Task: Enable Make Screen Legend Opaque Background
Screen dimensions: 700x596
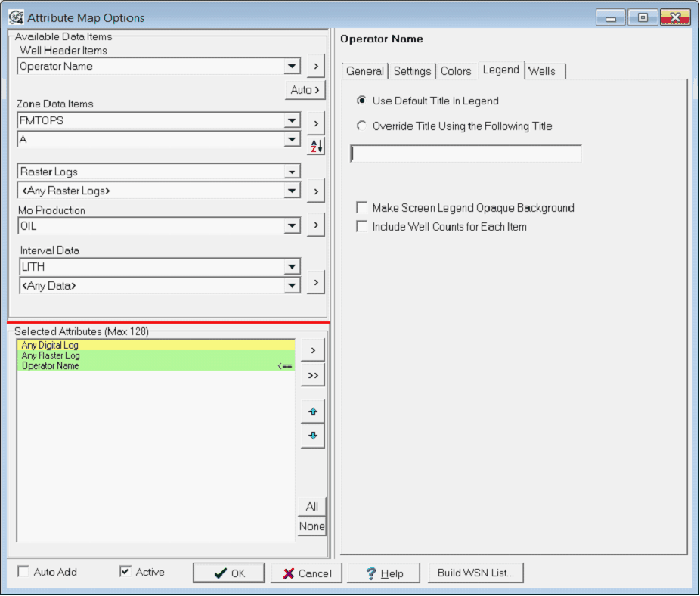Action: point(362,208)
